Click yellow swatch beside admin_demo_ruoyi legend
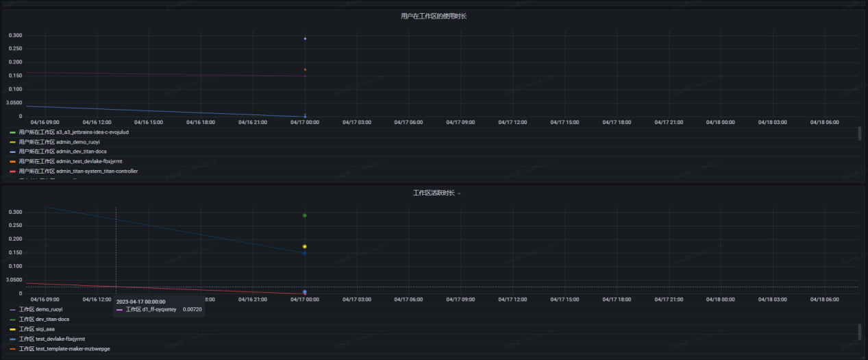This screenshot has height=360, width=868. [x=12, y=142]
